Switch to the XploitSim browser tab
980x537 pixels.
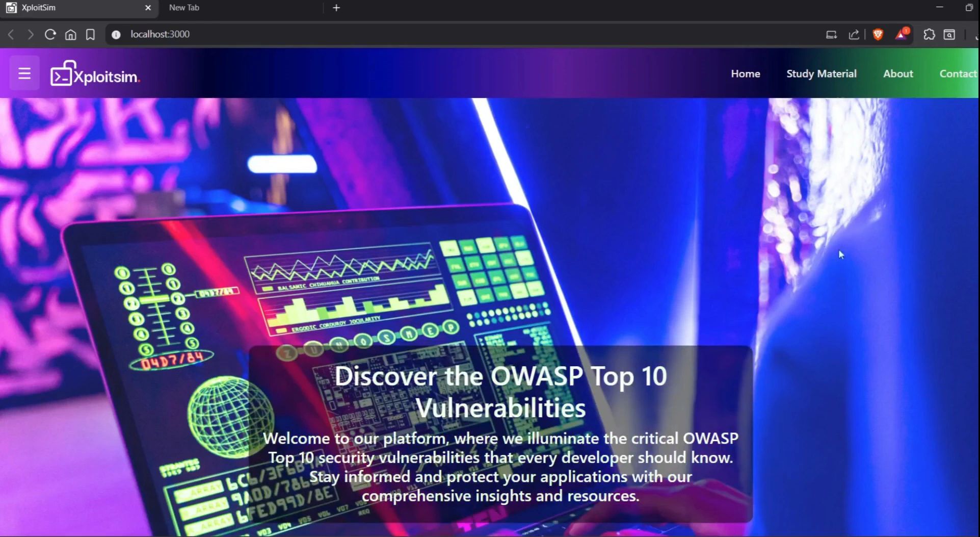79,8
